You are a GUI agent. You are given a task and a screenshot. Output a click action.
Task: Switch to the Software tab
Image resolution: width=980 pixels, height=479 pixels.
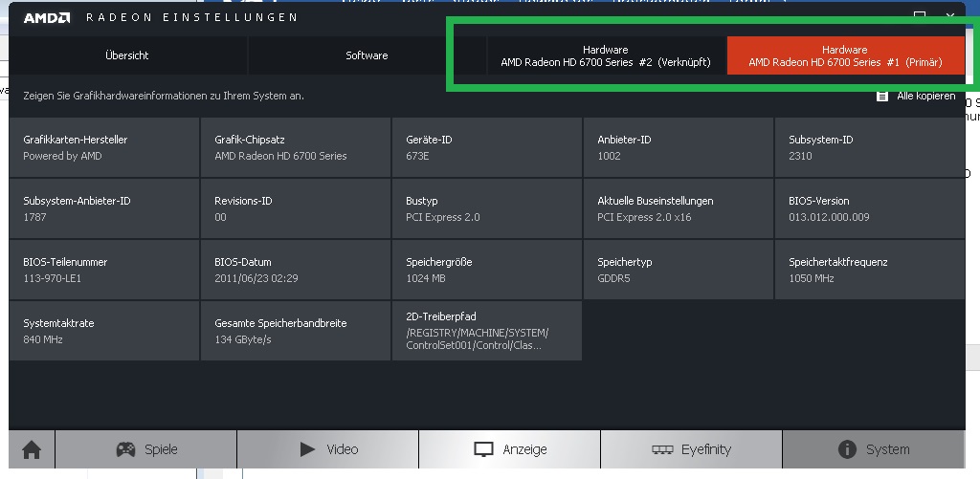(367, 55)
